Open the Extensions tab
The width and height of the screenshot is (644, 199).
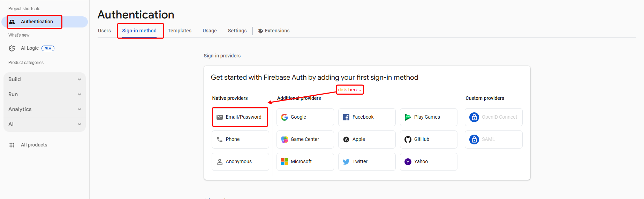tap(274, 31)
